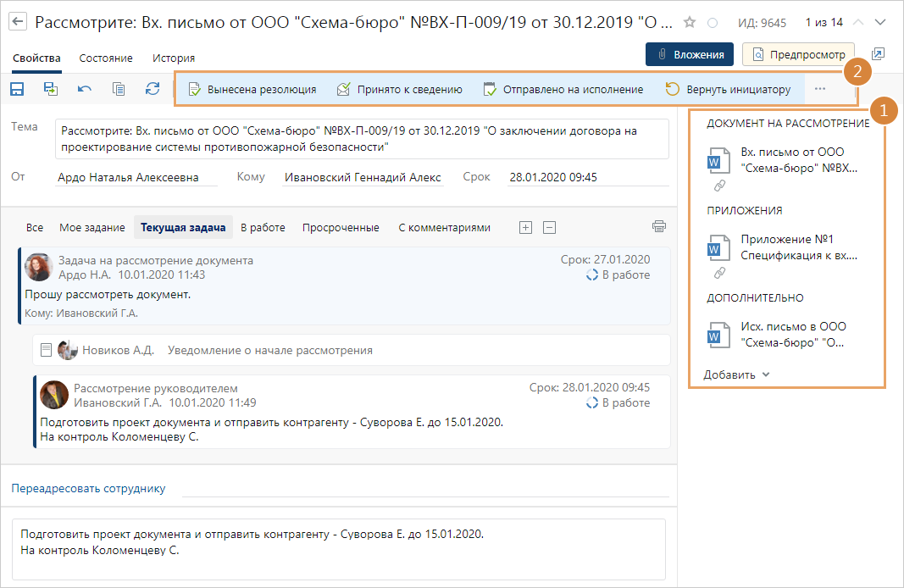Open the Добавить dropdown
904x588 pixels.
736,374
